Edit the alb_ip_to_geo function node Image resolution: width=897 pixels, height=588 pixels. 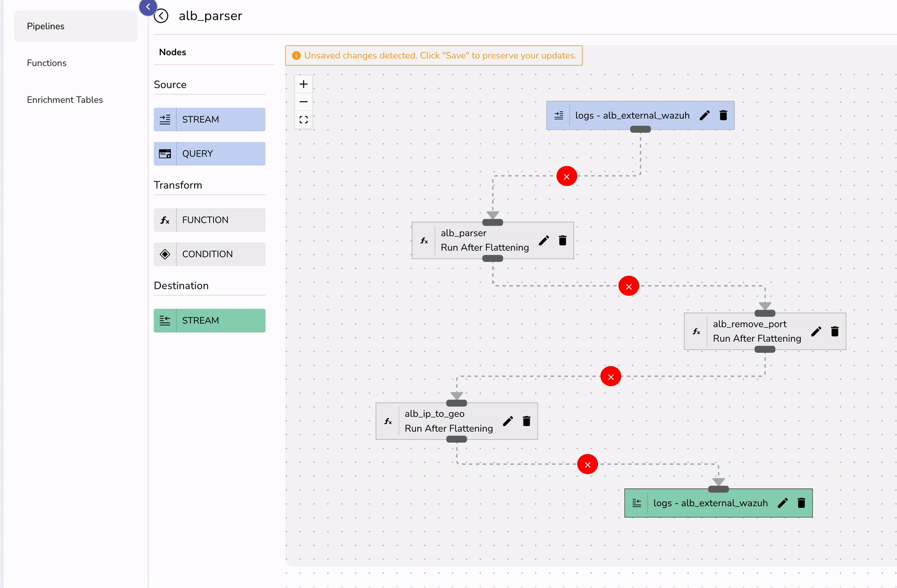(x=508, y=421)
